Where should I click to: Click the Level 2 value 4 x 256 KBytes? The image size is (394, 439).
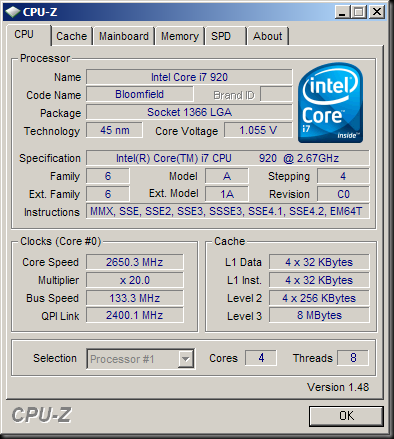(319, 298)
